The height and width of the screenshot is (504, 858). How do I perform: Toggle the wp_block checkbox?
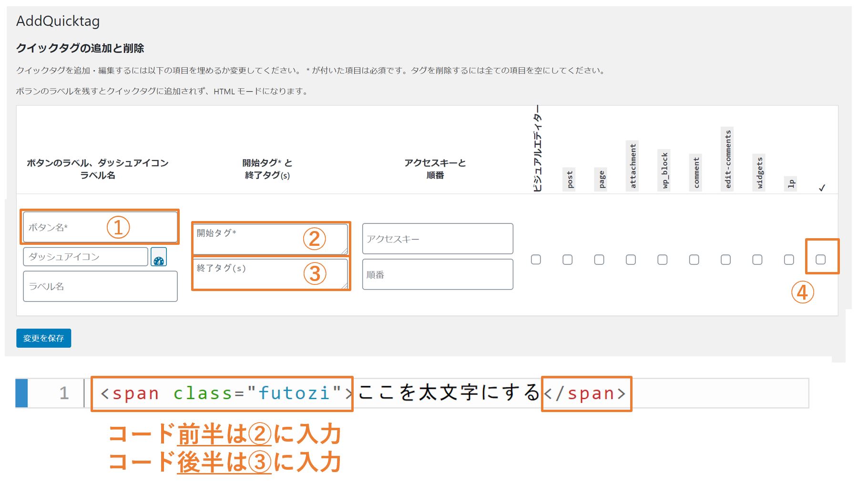point(662,260)
